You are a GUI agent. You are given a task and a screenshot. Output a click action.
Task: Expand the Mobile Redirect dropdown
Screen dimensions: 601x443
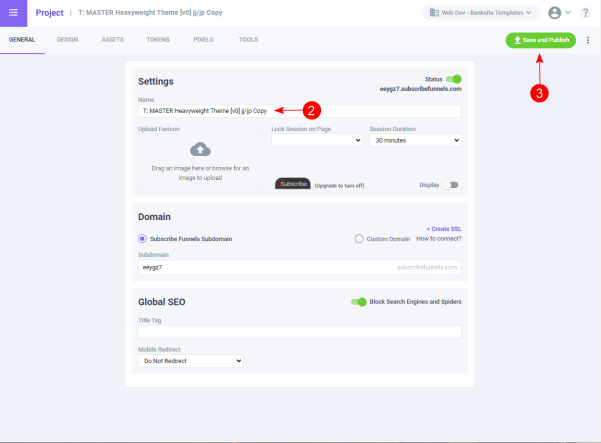tap(191, 360)
